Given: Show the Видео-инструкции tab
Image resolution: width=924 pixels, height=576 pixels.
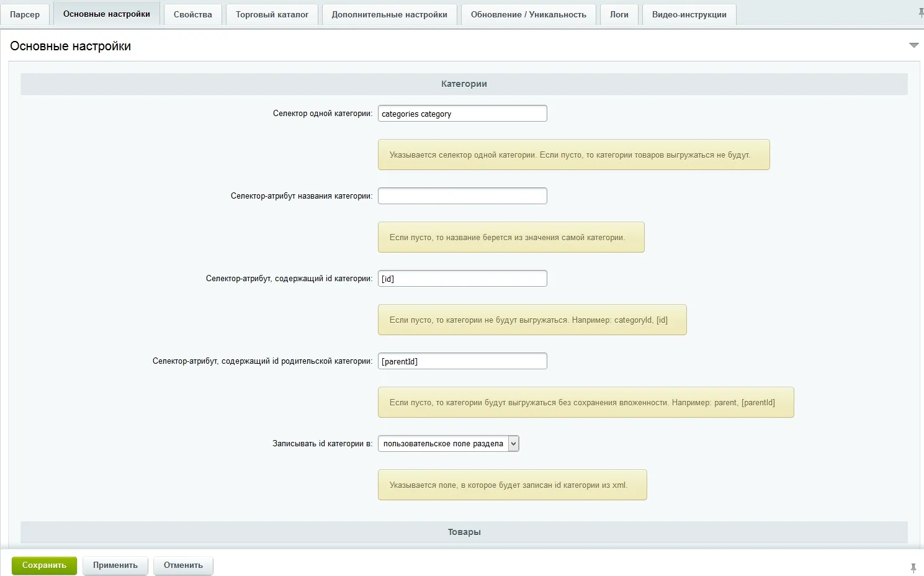Looking at the screenshot, I should tap(689, 14).
